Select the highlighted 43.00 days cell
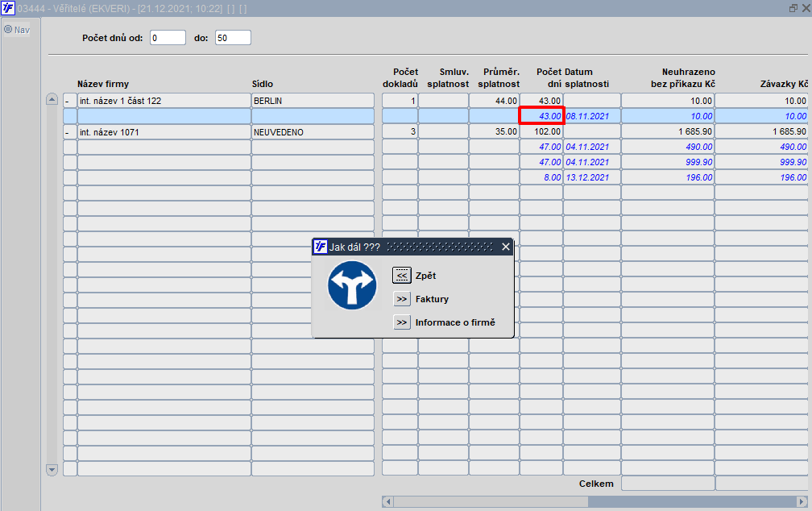 541,115
